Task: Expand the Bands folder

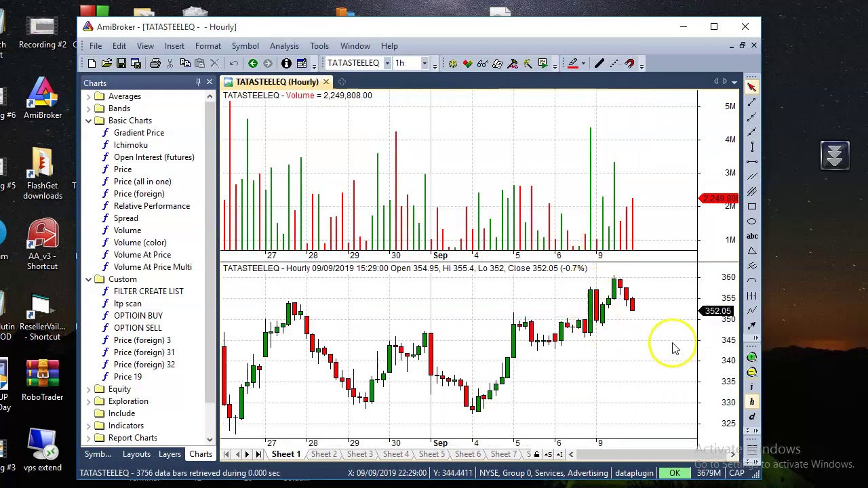Action: [89, 108]
